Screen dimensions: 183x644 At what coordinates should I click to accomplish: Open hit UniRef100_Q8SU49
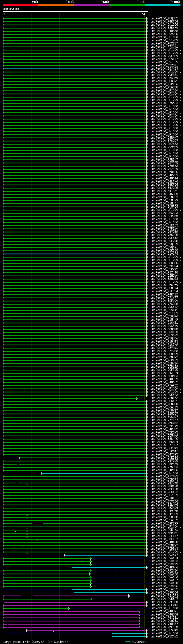click(164, 630)
